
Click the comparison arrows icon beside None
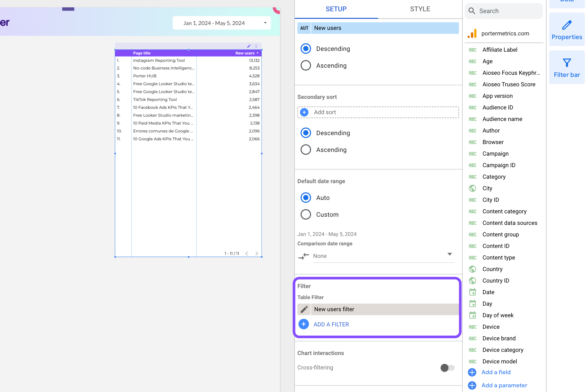click(304, 256)
